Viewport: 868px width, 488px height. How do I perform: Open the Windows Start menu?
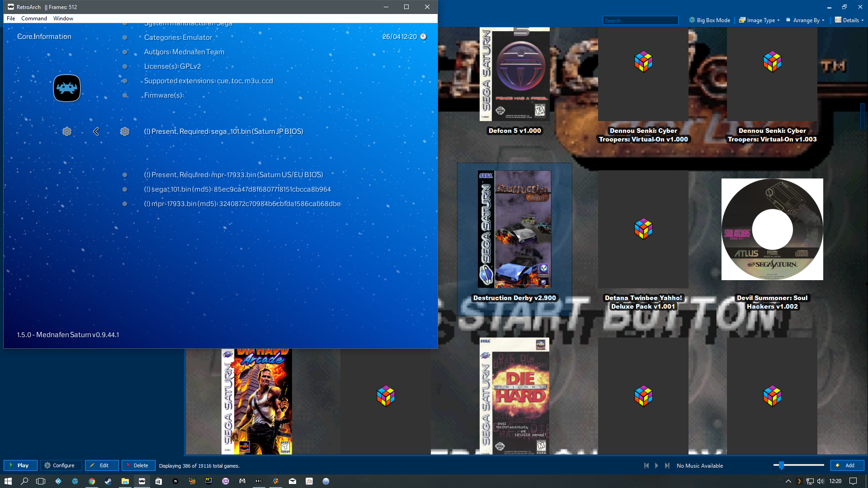tap(8, 481)
